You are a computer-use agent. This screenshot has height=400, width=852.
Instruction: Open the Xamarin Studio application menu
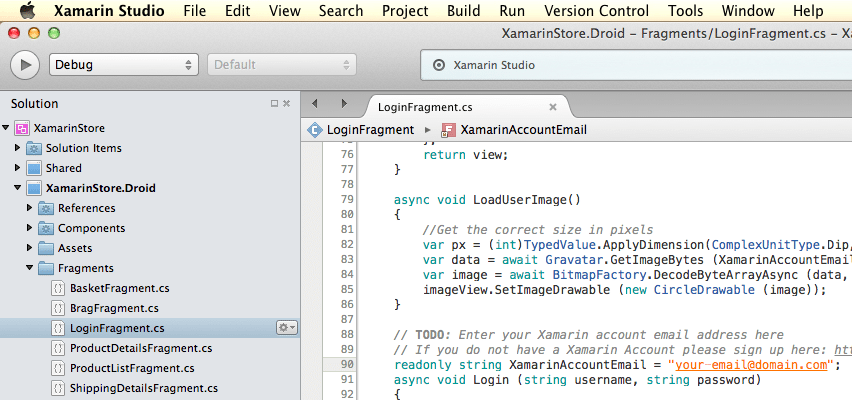tap(109, 11)
